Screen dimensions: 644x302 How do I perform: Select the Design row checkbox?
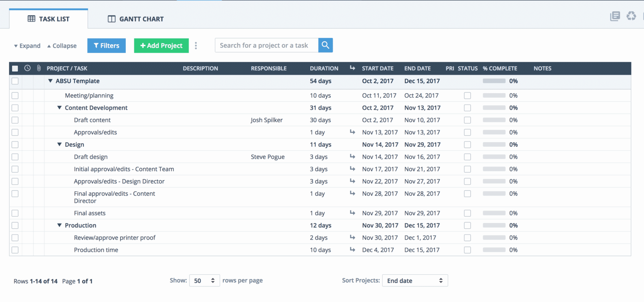click(15, 144)
